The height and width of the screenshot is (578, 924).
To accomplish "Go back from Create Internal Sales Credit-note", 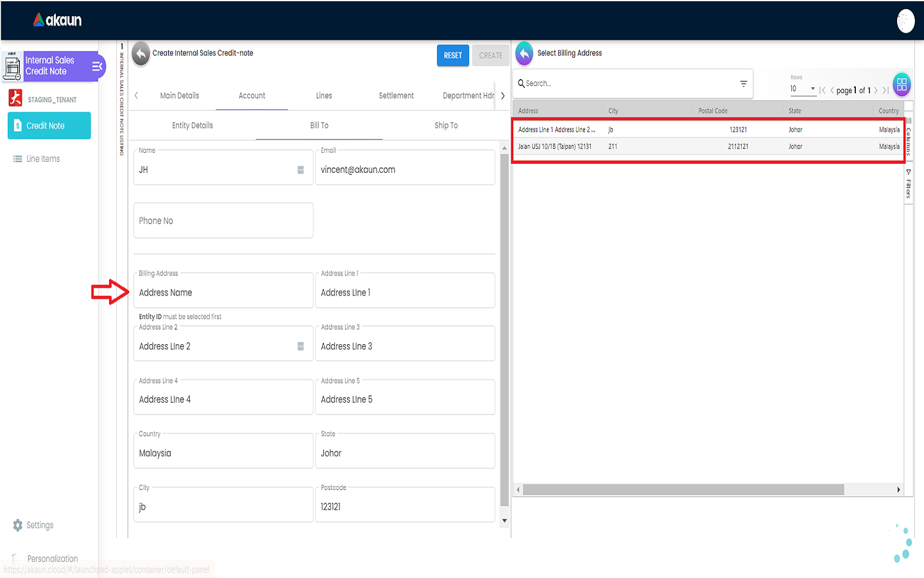I will click(x=141, y=54).
